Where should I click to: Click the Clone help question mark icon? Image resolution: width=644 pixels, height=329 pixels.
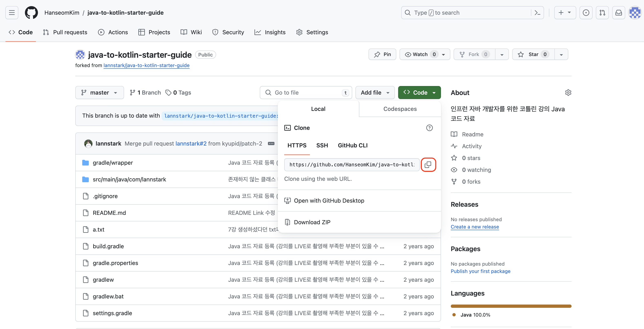(429, 128)
